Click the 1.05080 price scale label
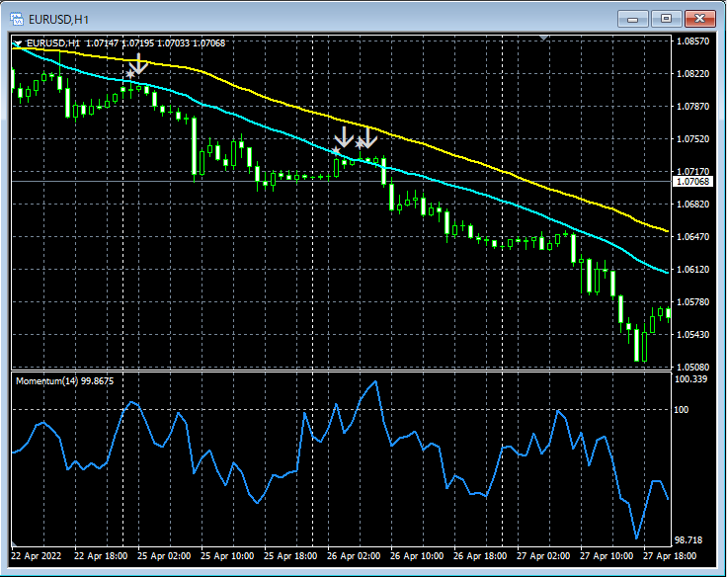This screenshot has width=728, height=577. [x=693, y=367]
